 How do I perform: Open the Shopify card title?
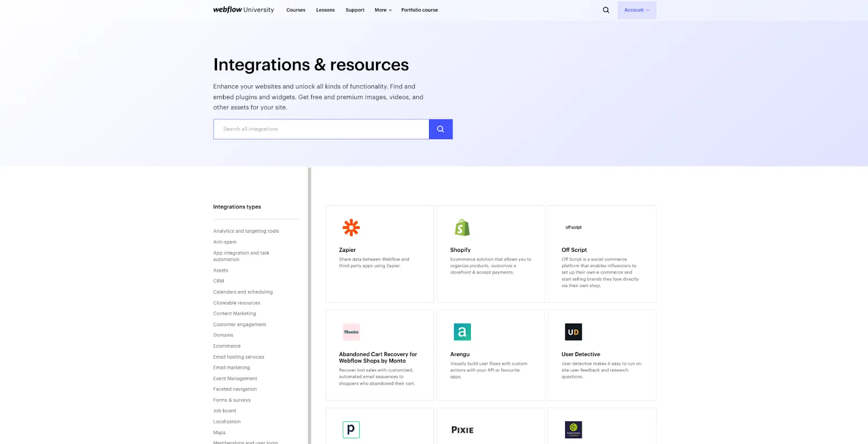pos(460,250)
